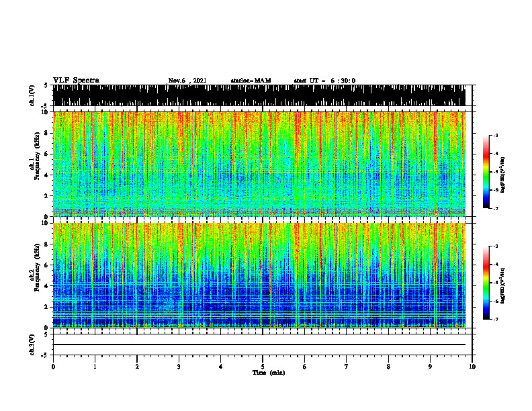Click the ch.1 spectrogram "4" kHz tick label
The height and width of the screenshot is (411, 532).
click(46, 175)
